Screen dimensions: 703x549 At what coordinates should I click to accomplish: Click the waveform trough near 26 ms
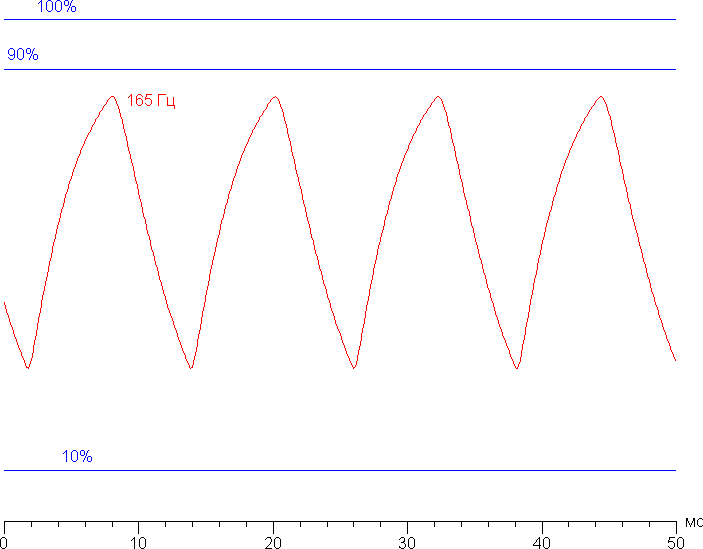tap(354, 368)
